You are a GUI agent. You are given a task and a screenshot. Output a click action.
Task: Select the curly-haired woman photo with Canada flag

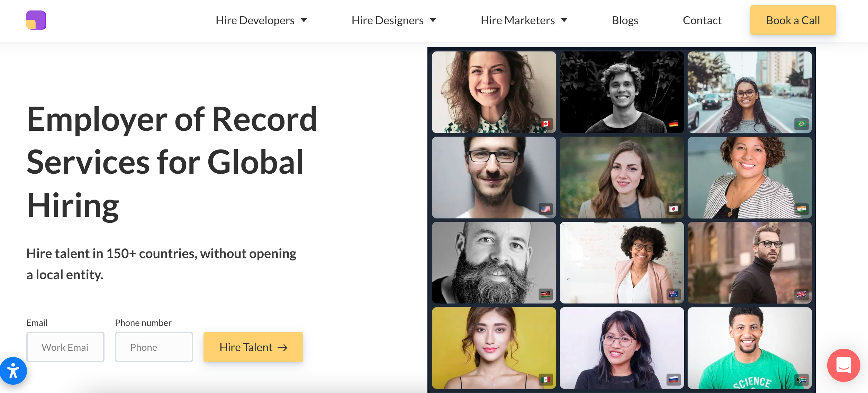point(494,92)
